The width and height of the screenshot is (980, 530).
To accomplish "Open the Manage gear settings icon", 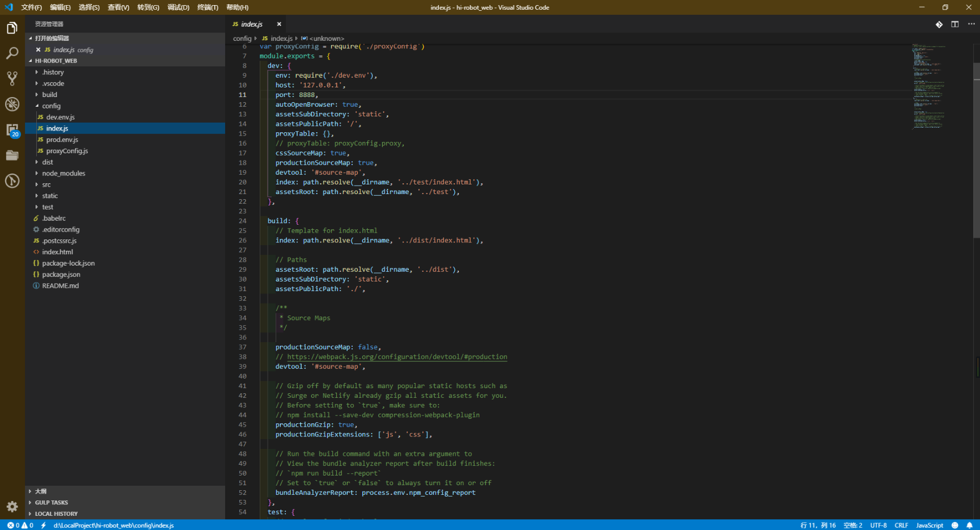I will [12, 507].
